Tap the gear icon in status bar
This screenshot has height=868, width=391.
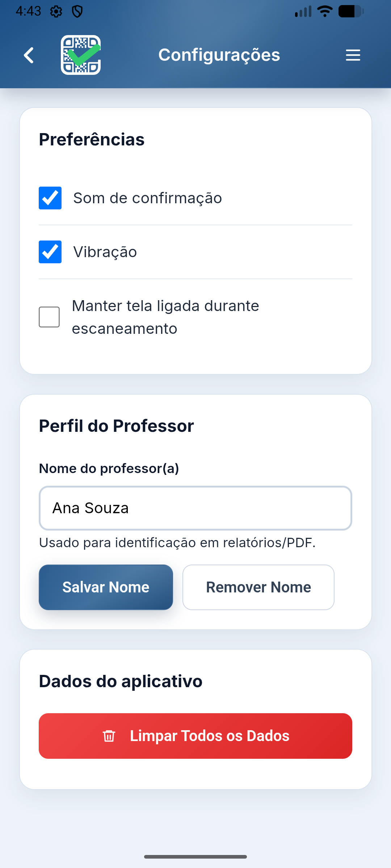56,12
